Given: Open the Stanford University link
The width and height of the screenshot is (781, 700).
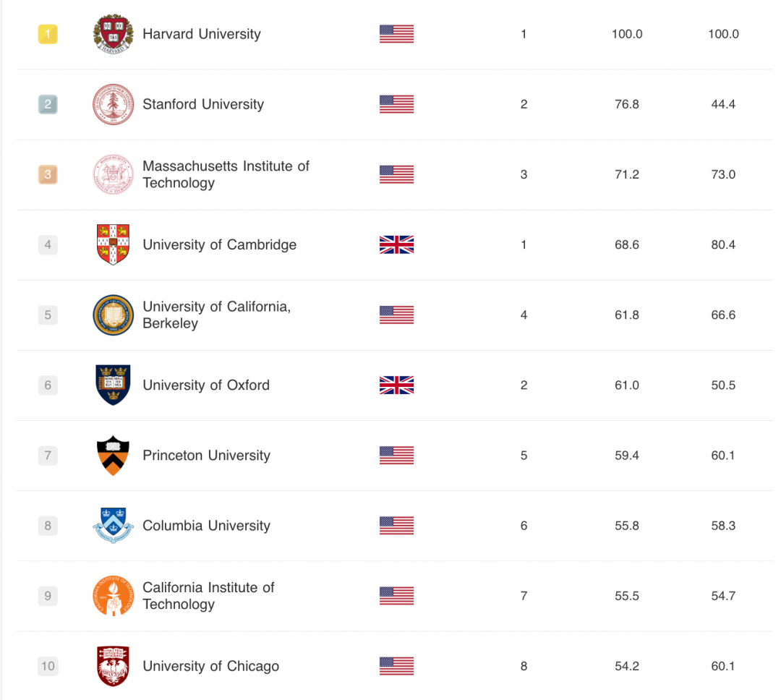Looking at the screenshot, I should pos(202,104).
